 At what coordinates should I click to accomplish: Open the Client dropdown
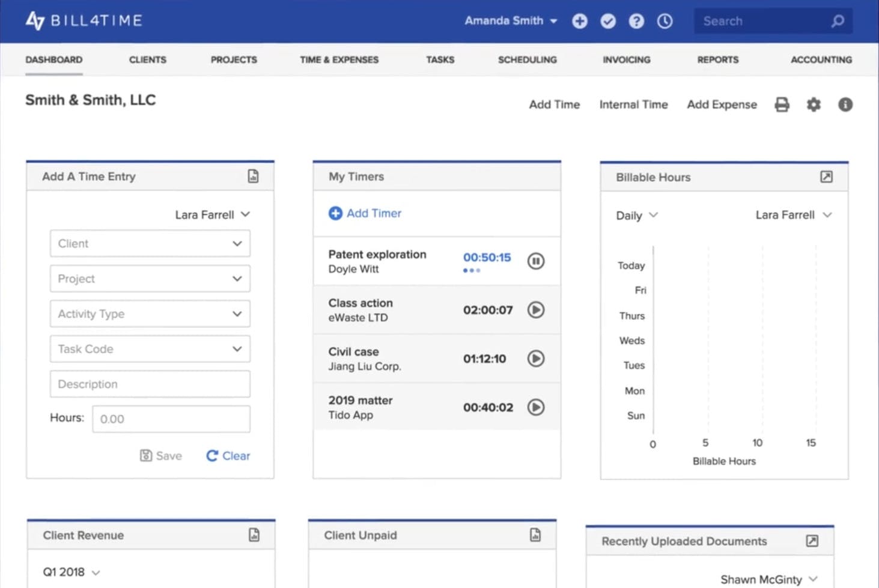coord(150,243)
